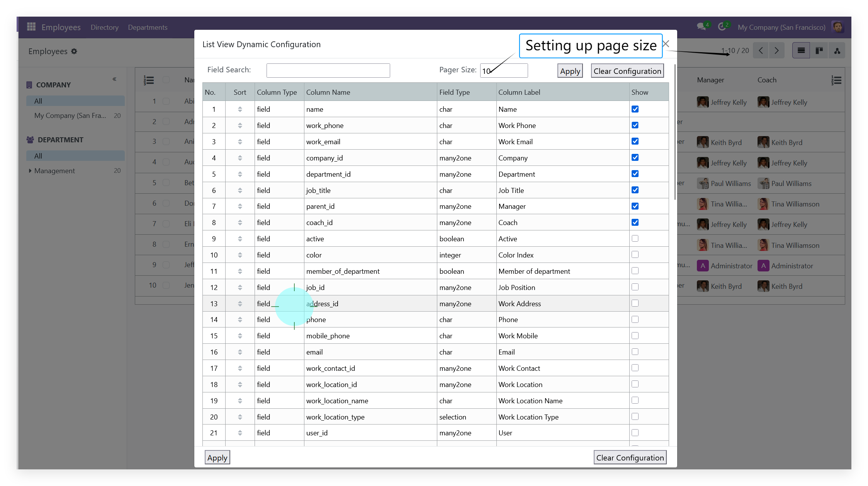
Task: Click bottom Clear Configuration button
Action: tap(630, 457)
